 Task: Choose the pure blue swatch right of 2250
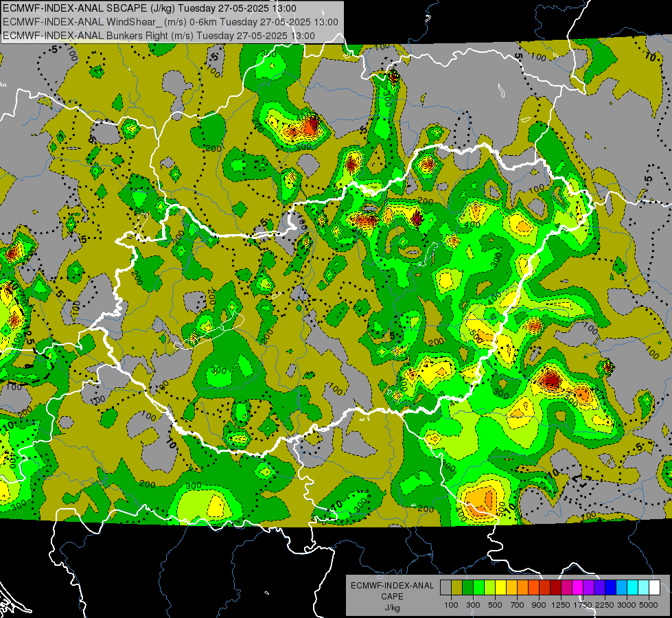point(610,588)
